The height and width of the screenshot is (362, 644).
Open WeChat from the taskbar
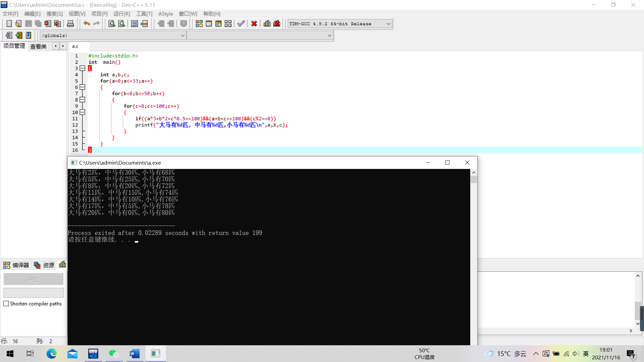pos(114,354)
